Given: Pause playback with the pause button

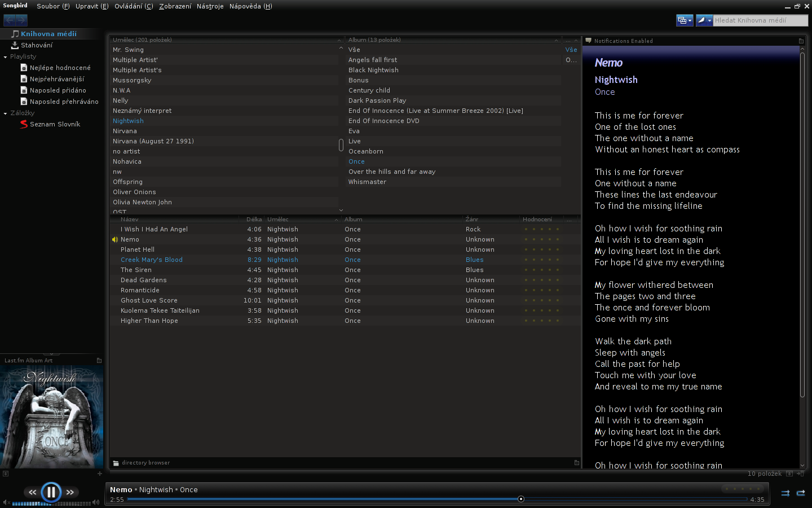Looking at the screenshot, I should [x=51, y=492].
